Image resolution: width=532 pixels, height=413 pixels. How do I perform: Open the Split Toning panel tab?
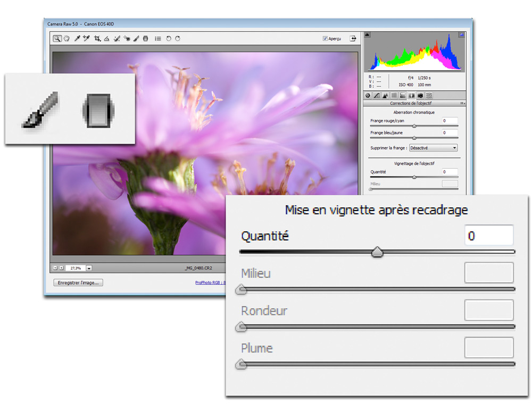click(403, 96)
